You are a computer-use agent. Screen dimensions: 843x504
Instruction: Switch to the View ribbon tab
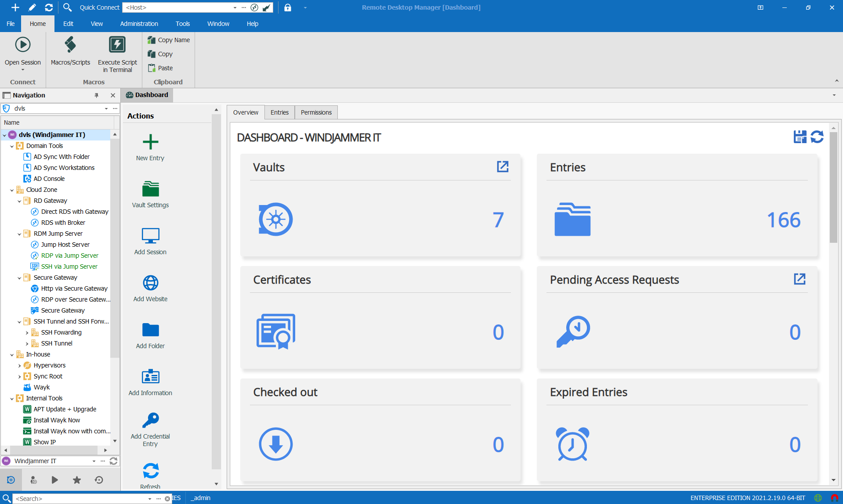pos(97,24)
